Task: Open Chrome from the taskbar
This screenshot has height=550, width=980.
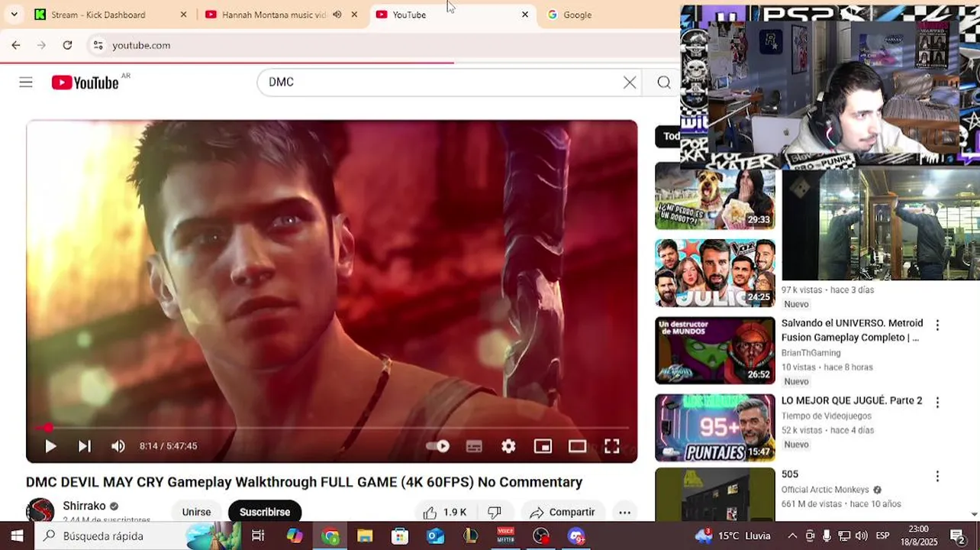Action: click(330, 536)
